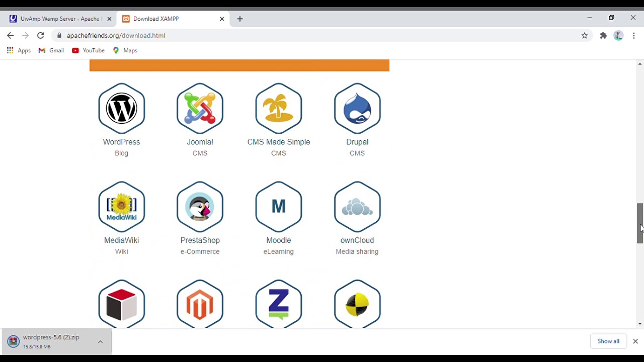Bookmark this page with the star icon
This screenshot has width=644, height=362.
585,36
